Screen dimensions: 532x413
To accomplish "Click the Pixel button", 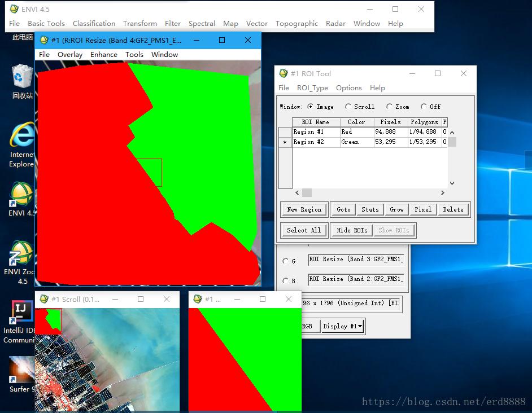I will 423,209.
